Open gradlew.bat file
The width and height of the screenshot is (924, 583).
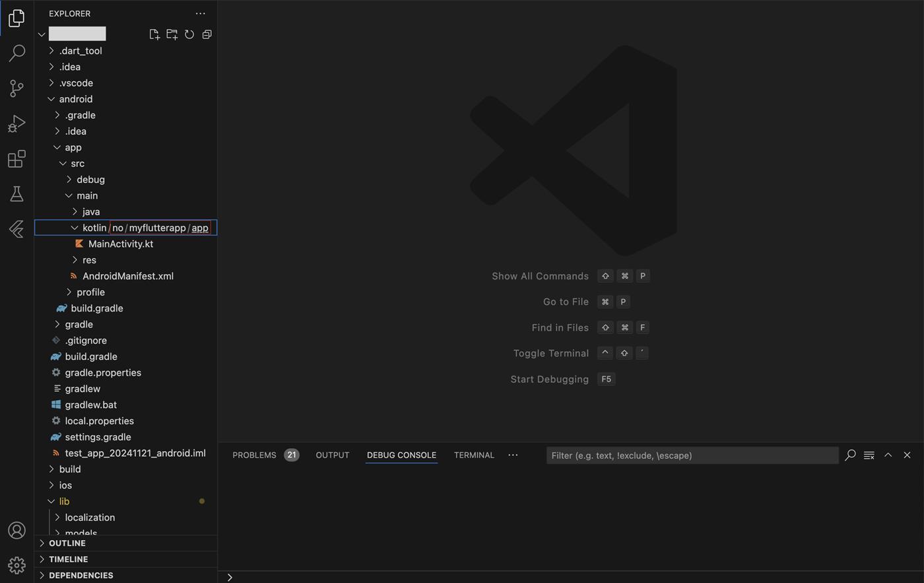tap(91, 405)
